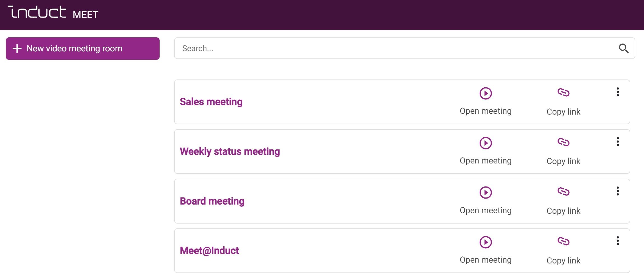The image size is (644, 273).
Task: Copy link icon for Sales meeting
Action: click(x=563, y=92)
